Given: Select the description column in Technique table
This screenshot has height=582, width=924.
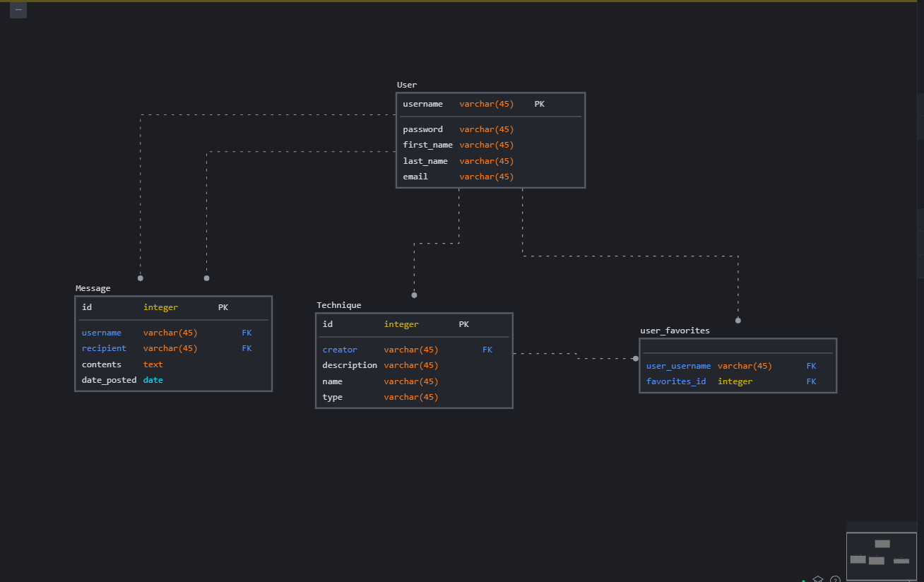Looking at the screenshot, I should (x=350, y=365).
